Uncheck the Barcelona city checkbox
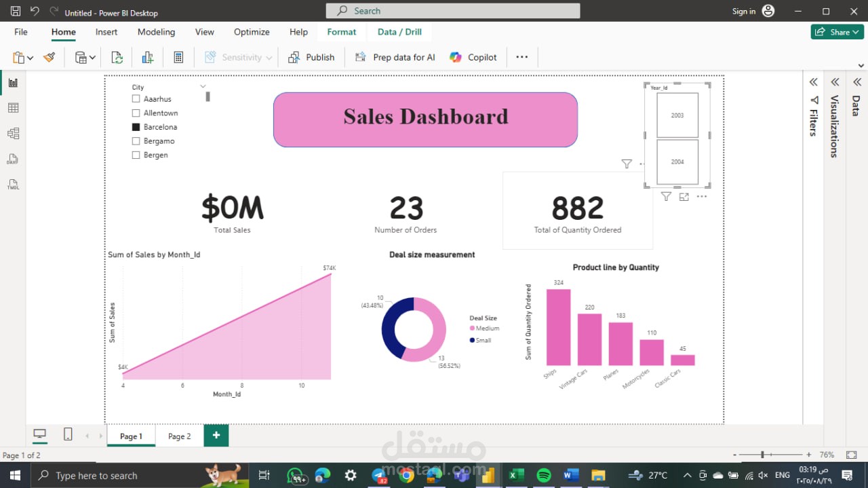Screen dimensions: 868x488 click(x=136, y=127)
